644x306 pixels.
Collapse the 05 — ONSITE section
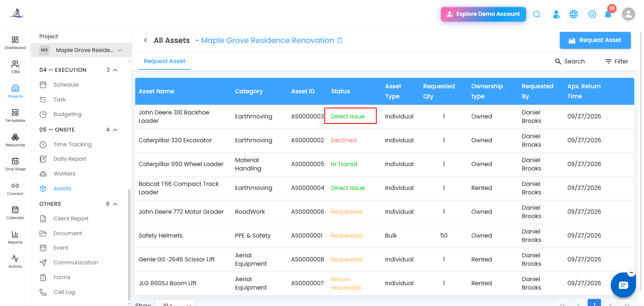pos(115,130)
